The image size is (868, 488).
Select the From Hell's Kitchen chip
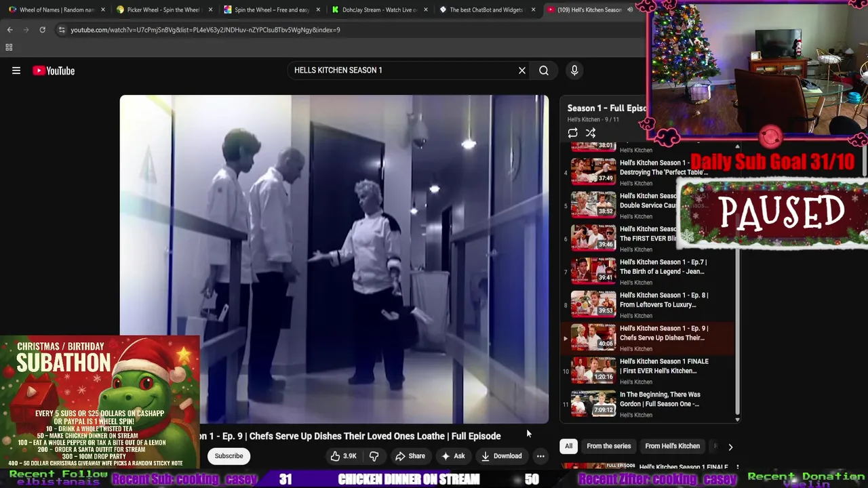(x=672, y=446)
